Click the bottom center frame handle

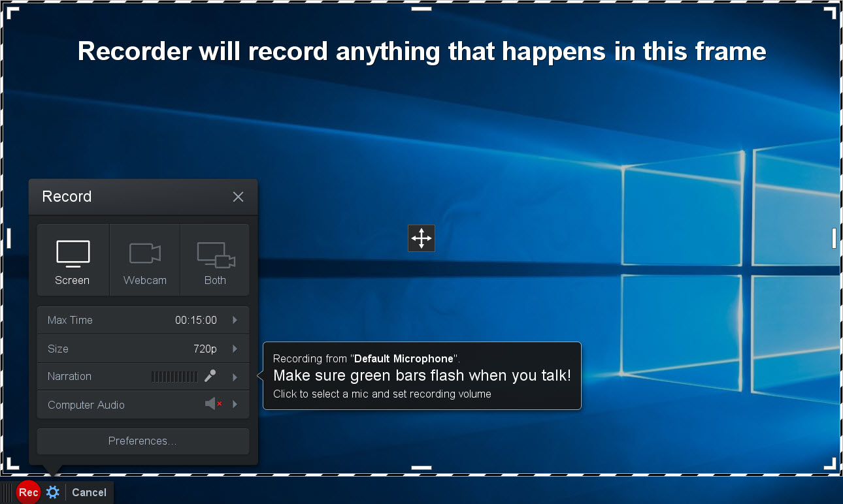(x=421, y=467)
